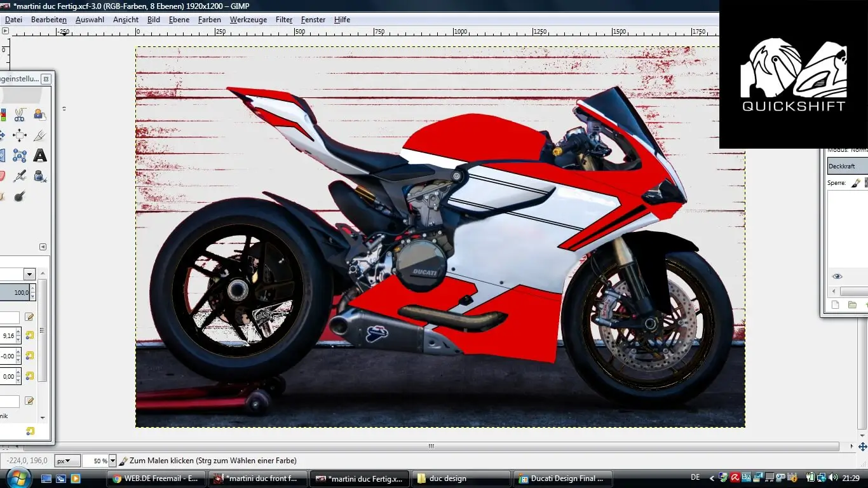Adjust the 9,16 size stepper arrows
Image resolution: width=868 pixels, height=488 pixels.
pyautogui.click(x=18, y=335)
